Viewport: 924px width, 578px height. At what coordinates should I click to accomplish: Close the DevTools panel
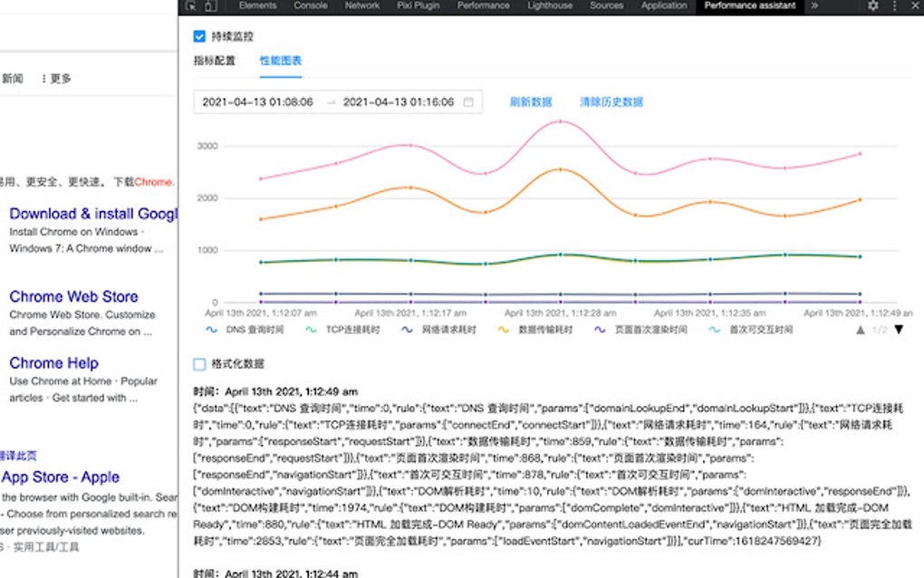click(915, 5)
